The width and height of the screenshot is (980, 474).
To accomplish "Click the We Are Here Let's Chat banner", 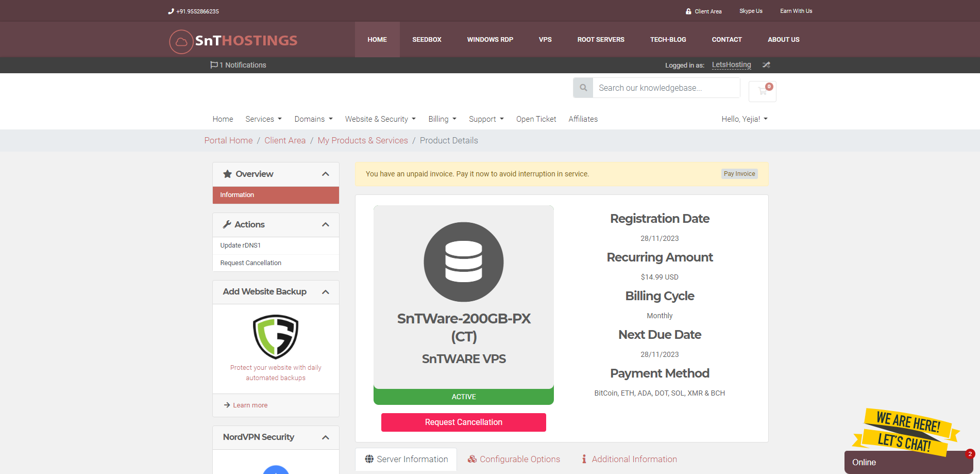I will (x=906, y=432).
